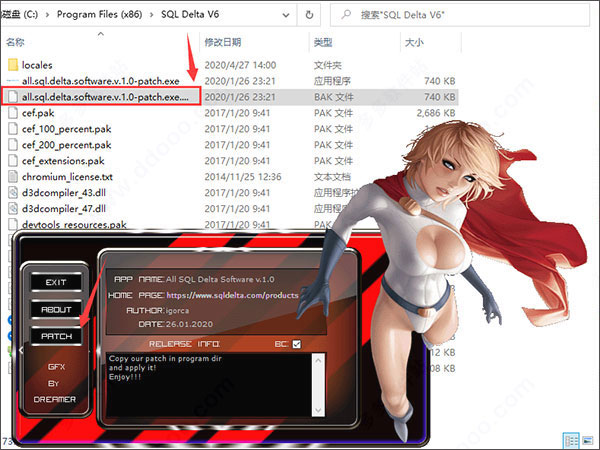The height and width of the screenshot is (450, 600).
Task: Click the ABOUT button in the patcher
Action: pyautogui.click(x=56, y=309)
